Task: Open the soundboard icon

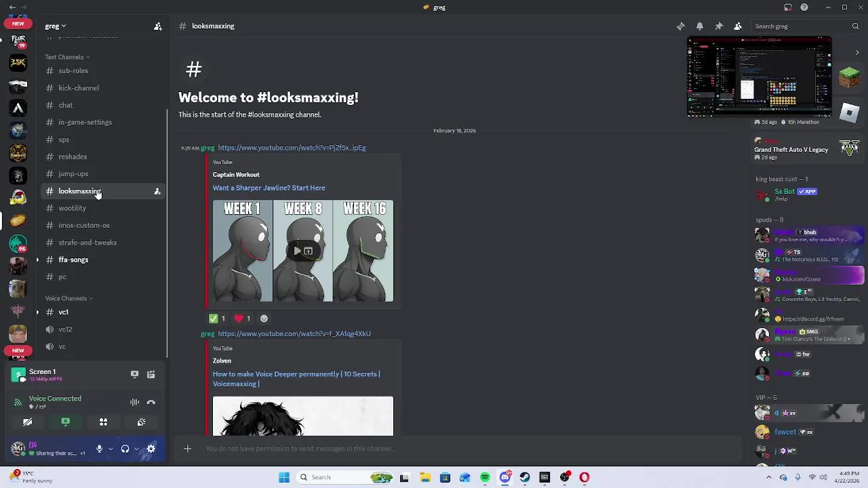Action: point(141,422)
